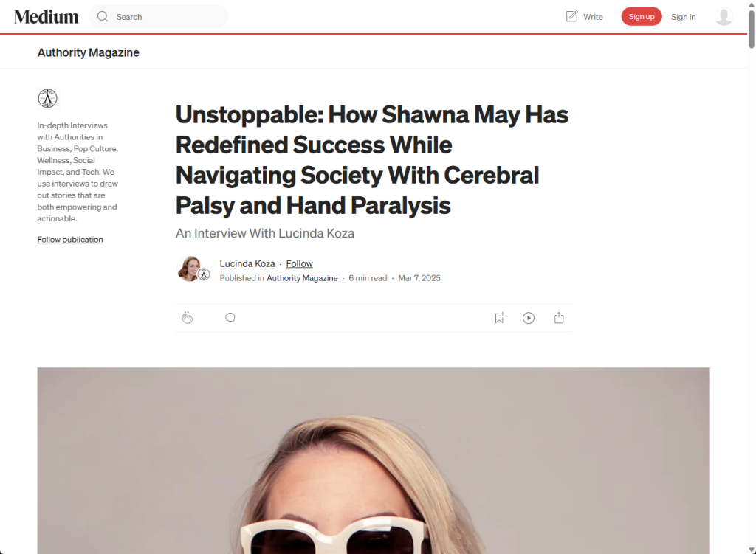Viewport: 756px width, 554px height.
Task: Click Lucinda Koza's author photo
Action: [x=190, y=269]
